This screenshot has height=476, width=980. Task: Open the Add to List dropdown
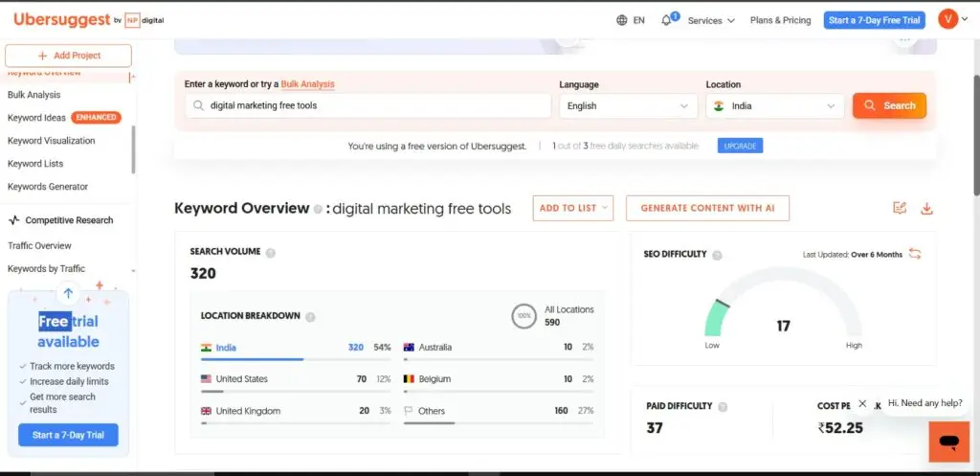573,208
